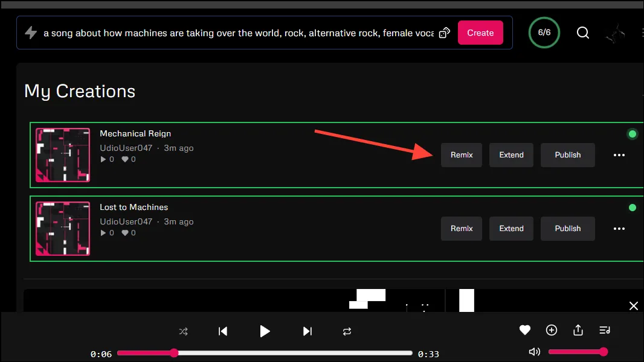Mute the volume speaker icon

pos(534,352)
